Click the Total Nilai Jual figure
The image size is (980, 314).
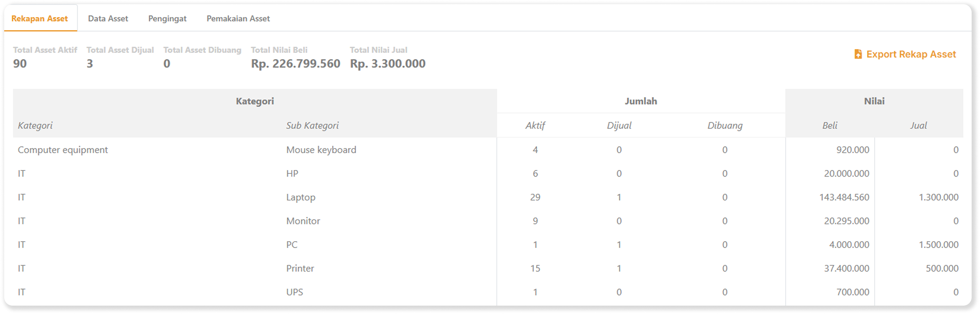[388, 64]
